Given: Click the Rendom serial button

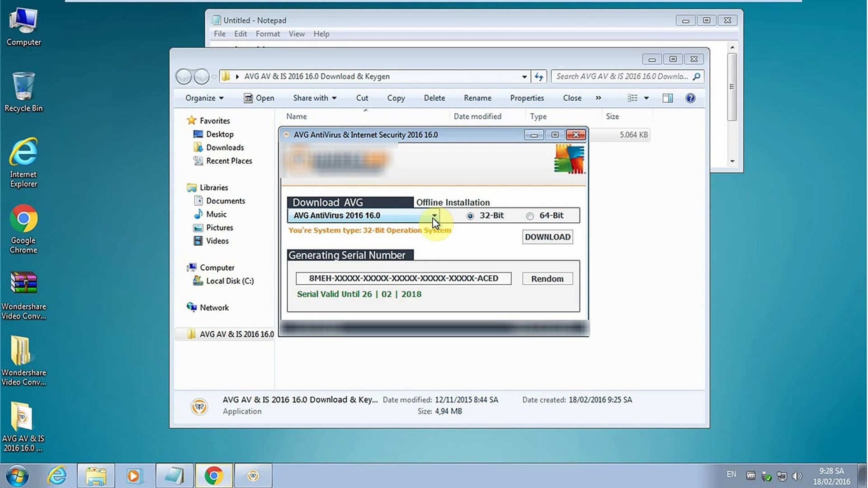Looking at the screenshot, I should point(547,279).
